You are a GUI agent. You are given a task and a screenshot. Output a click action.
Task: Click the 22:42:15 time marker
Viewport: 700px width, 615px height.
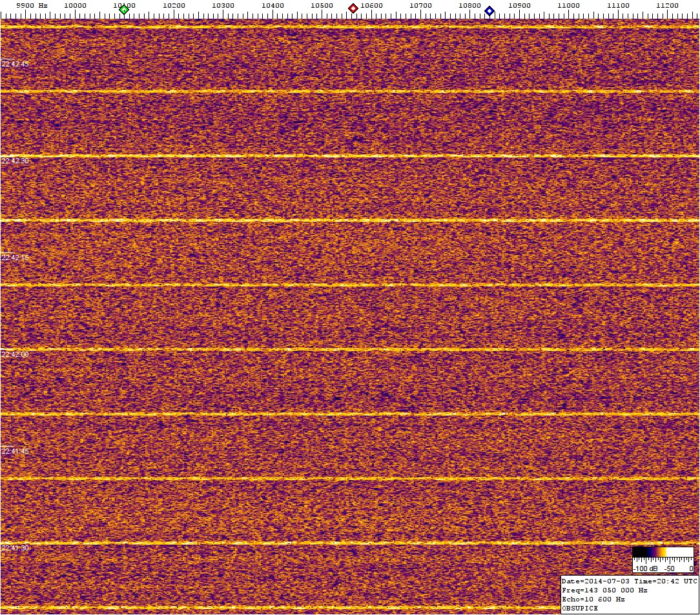pyautogui.click(x=15, y=257)
